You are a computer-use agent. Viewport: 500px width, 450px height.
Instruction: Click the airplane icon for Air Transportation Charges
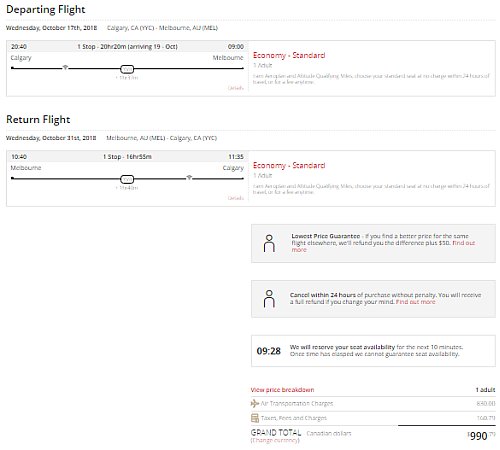click(x=255, y=404)
